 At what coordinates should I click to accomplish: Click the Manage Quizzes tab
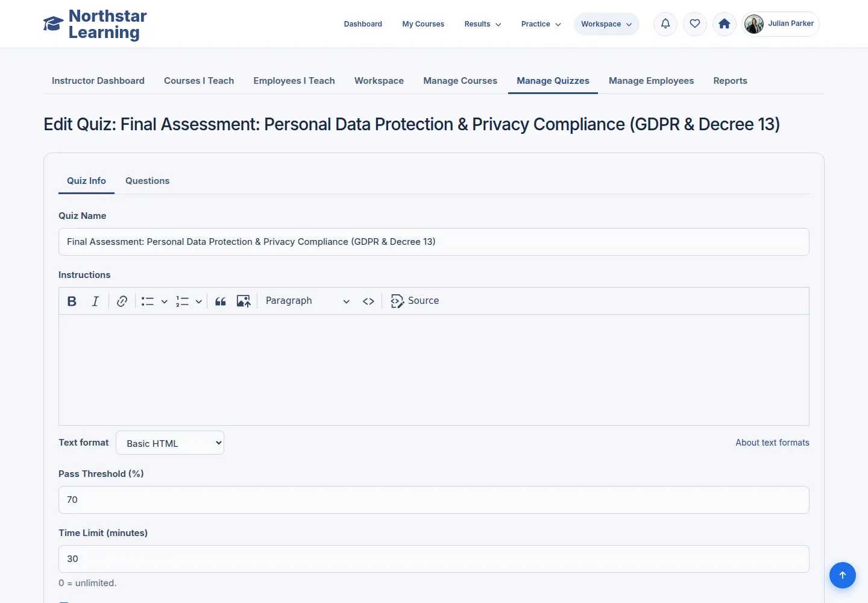coord(553,81)
